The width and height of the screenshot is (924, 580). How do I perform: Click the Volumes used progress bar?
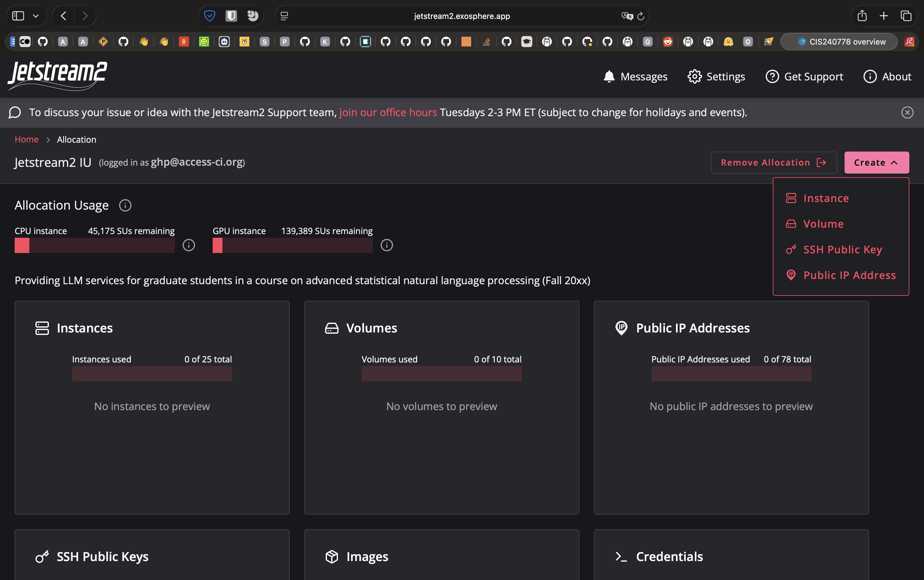[x=442, y=374]
